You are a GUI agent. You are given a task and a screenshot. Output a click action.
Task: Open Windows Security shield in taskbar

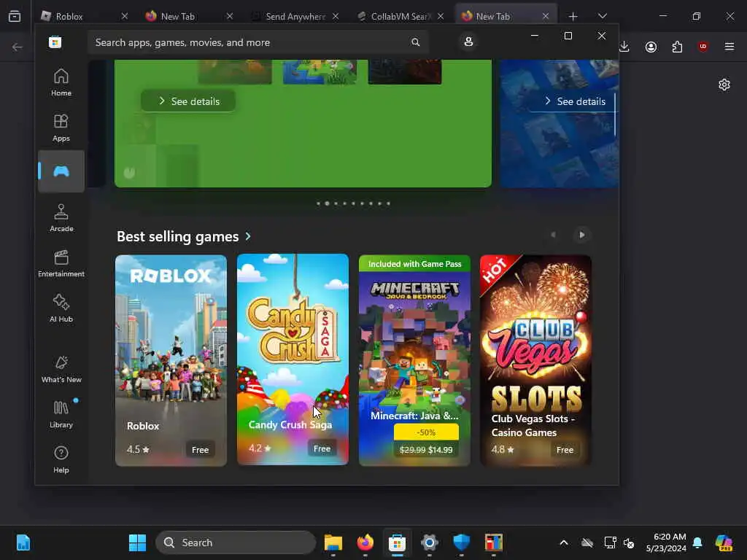[461, 542]
